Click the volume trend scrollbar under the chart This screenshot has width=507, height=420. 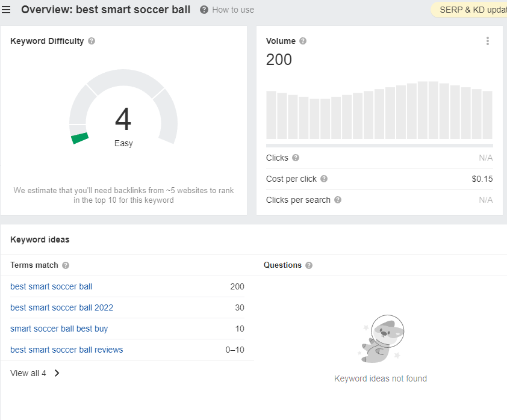[x=379, y=144]
